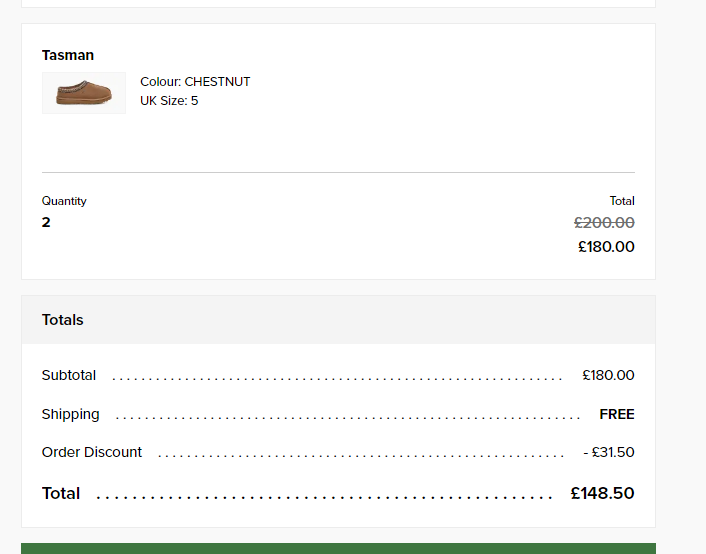The image size is (706, 554).
Task: Click the Order Discount label
Action: click(92, 452)
